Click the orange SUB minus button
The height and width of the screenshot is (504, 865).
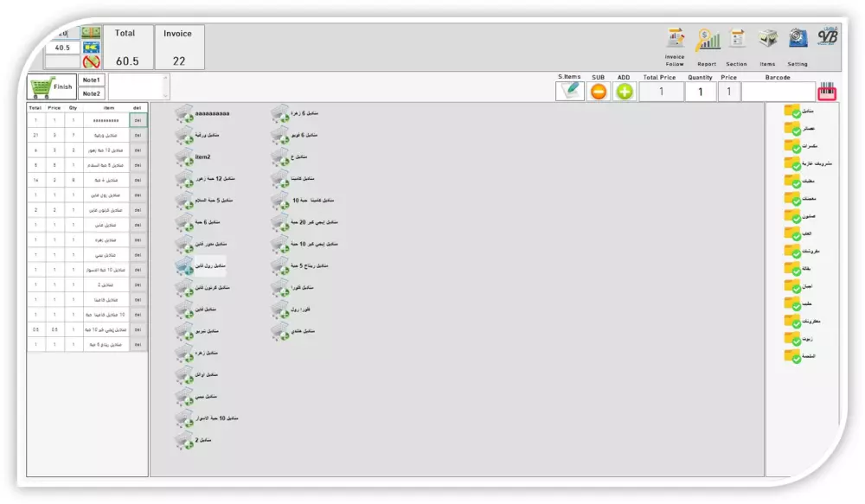(x=598, y=92)
